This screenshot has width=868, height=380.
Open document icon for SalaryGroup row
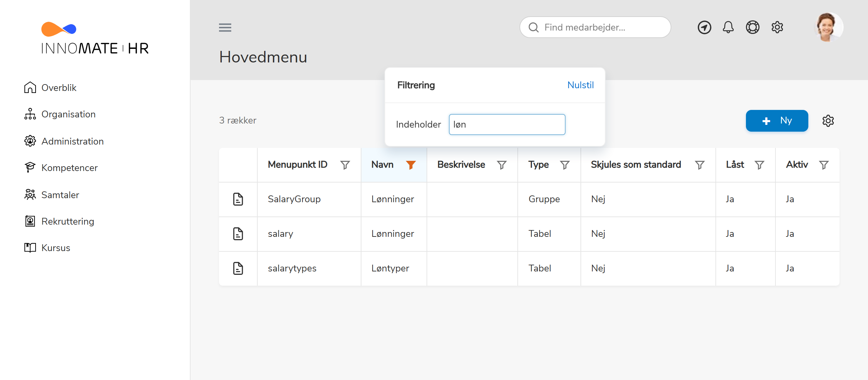(x=238, y=199)
